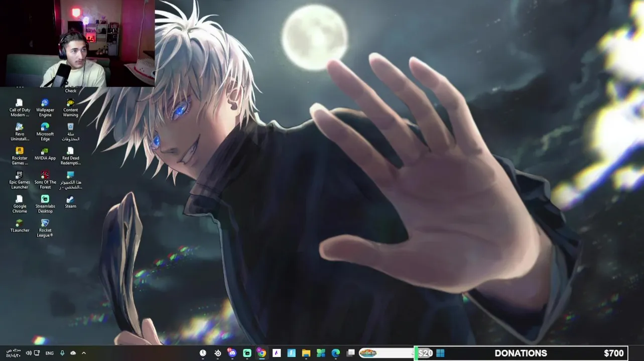644x361 pixels.
Task: Open the light-blue app icon in taskbar
Action: coord(291,353)
